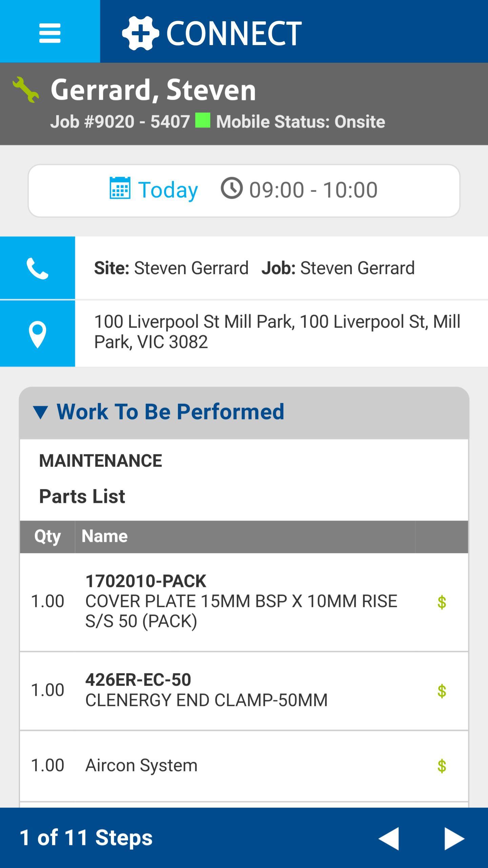
Task: Tap the Qty column header
Action: coord(47,536)
